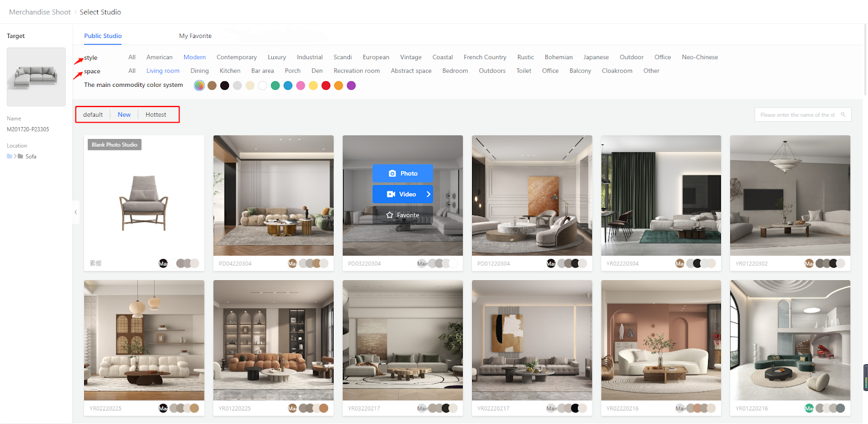
Task: Filter style by Contemporary
Action: [237, 57]
